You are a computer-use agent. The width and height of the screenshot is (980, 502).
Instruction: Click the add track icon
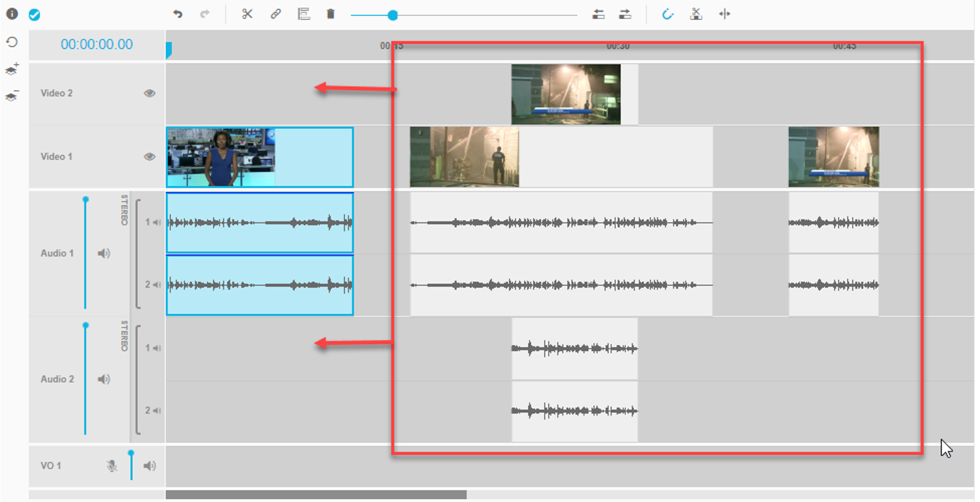pos(12,70)
